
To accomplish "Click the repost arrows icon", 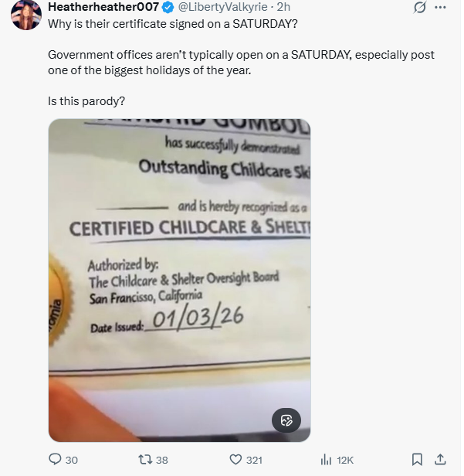I will [144, 459].
